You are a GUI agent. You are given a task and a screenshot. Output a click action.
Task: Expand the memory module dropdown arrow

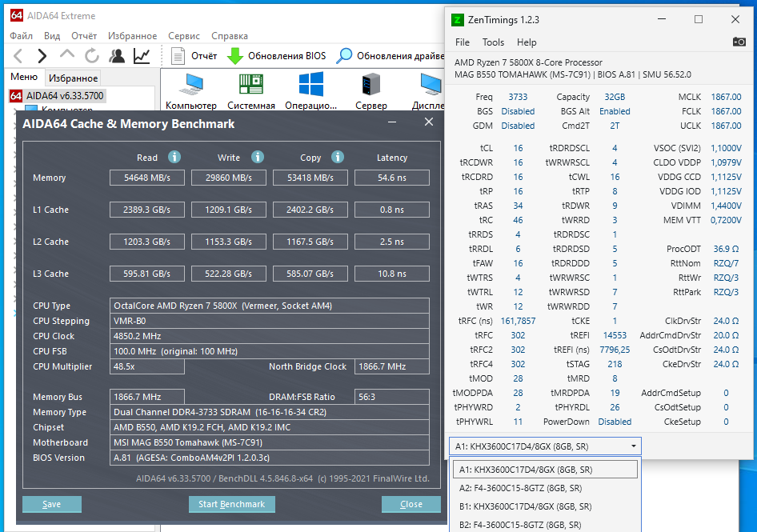coord(634,446)
